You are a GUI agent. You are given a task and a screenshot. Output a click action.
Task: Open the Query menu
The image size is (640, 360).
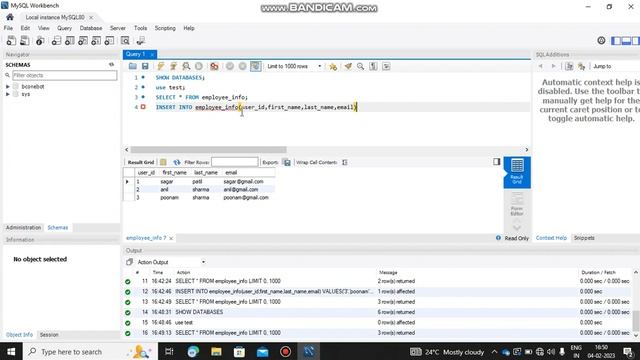[64, 28]
